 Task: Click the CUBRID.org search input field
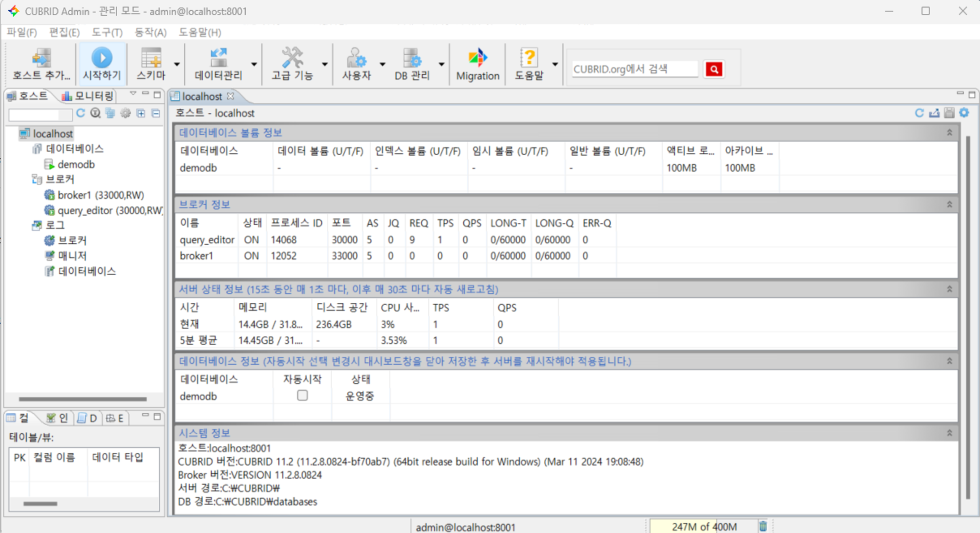coord(634,69)
